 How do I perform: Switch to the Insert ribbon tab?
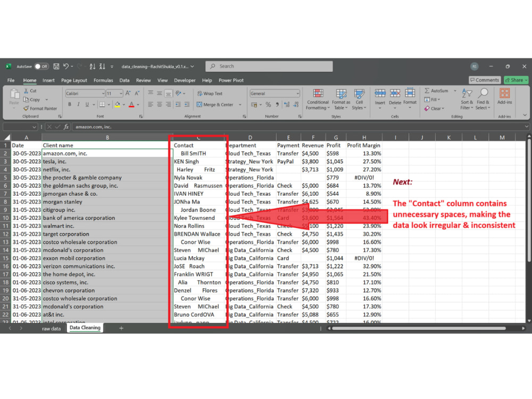[48, 80]
